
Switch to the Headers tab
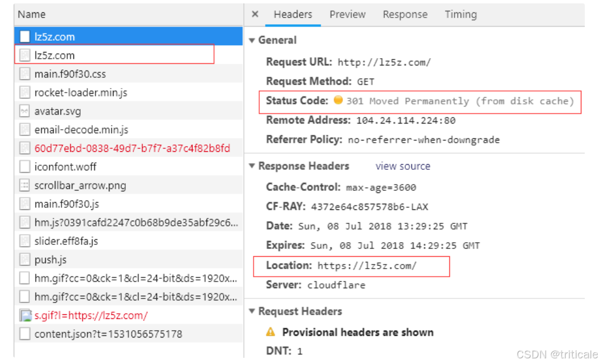click(x=293, y=15)
